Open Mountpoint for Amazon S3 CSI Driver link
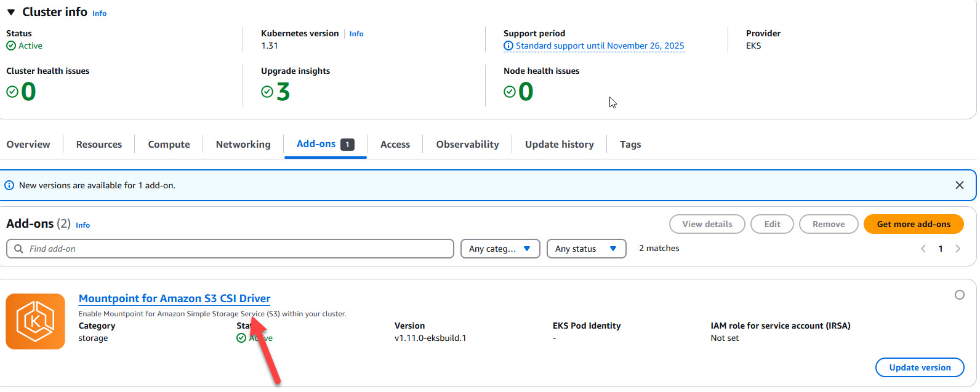The image size is (980, 392). (175, 298)
